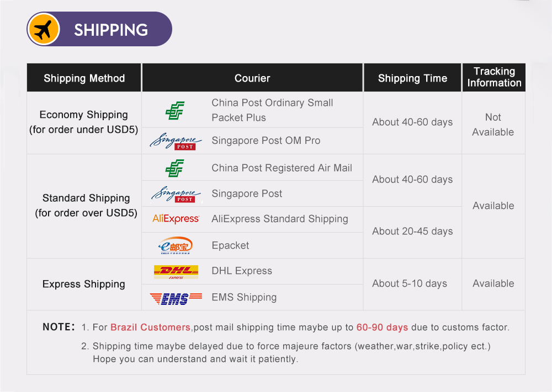Click the About 5-10 days cell
Screen dimensions: 552x392
click(x=410, y=283)
